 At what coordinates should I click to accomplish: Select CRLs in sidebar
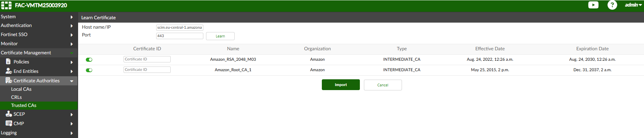pos(16,97)
